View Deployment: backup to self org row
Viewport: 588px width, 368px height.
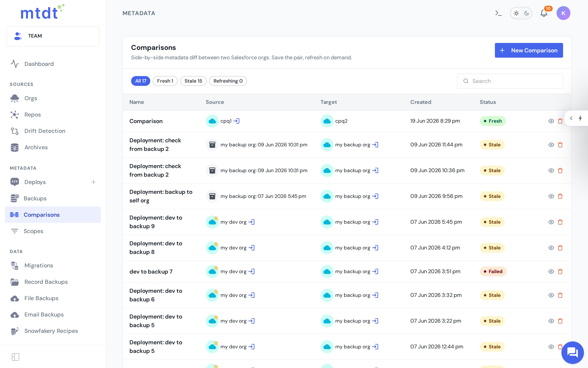(551, 196)
